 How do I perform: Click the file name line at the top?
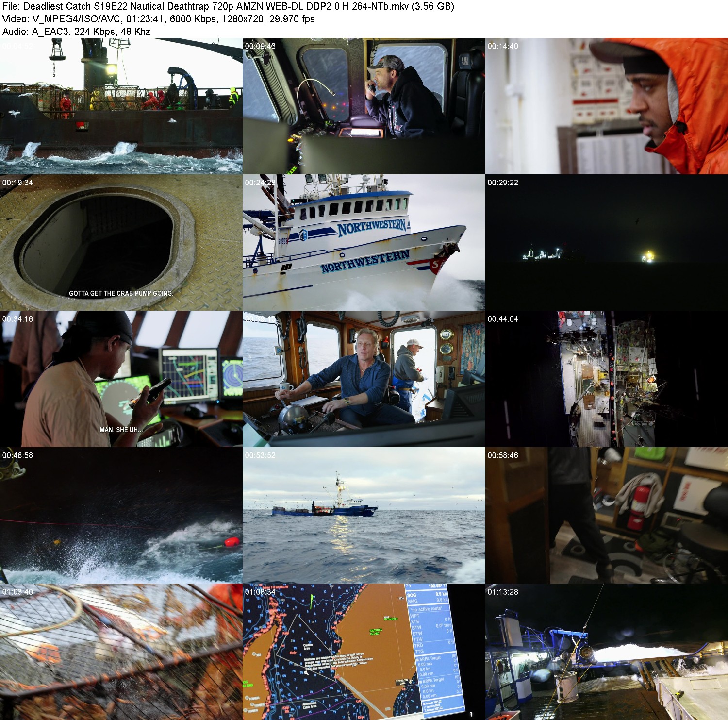coord(228,6)
